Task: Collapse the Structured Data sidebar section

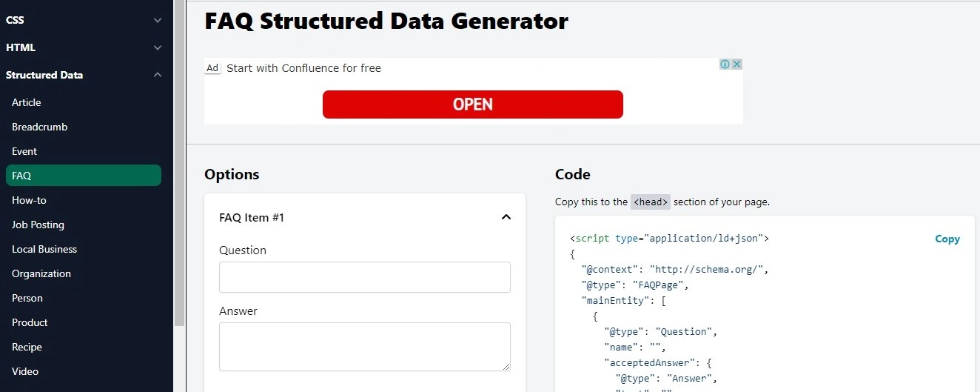Action: click(84, 75)
